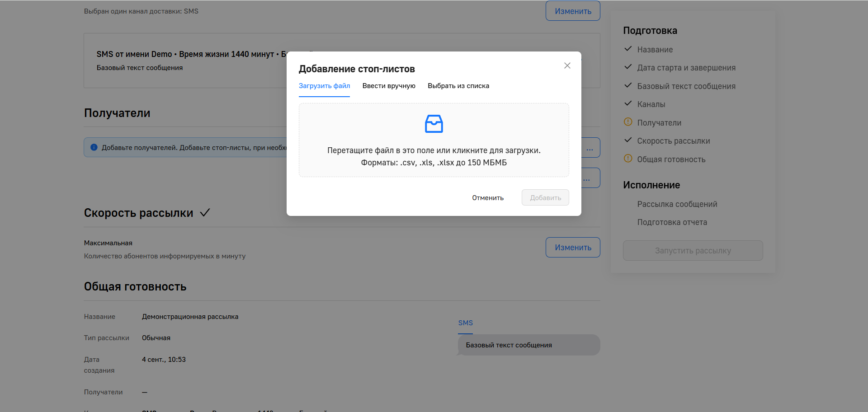Image resolution: width=868 pixels, height=412 pixels.
Task: Switch to Ввести вручную tab
Action: point(388,86)
